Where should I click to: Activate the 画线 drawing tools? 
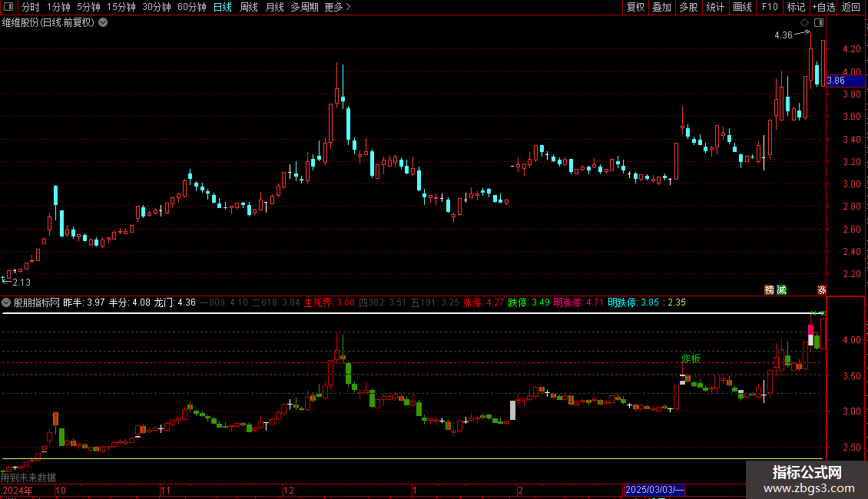click(742, 7)
